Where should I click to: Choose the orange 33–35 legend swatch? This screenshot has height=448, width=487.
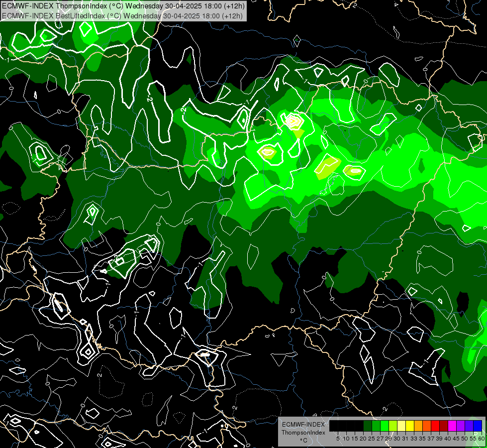tap(418, 426)
